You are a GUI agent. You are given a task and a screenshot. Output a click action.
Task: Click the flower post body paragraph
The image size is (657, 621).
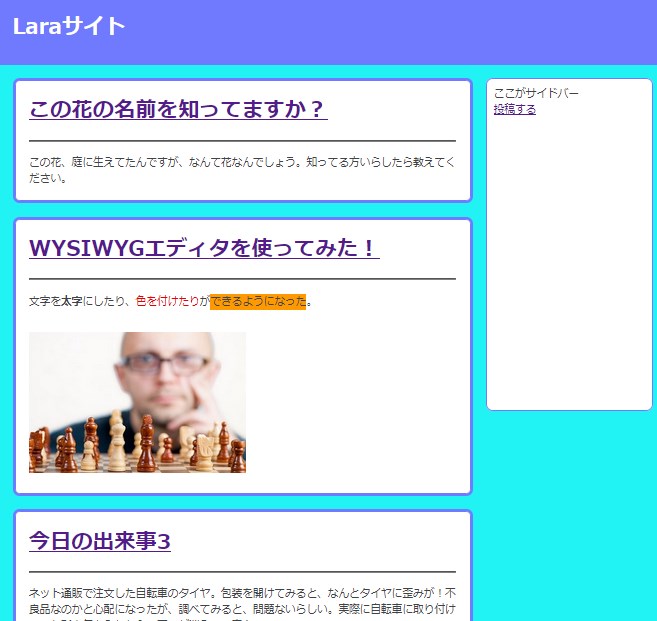click(x=241, y=170)
